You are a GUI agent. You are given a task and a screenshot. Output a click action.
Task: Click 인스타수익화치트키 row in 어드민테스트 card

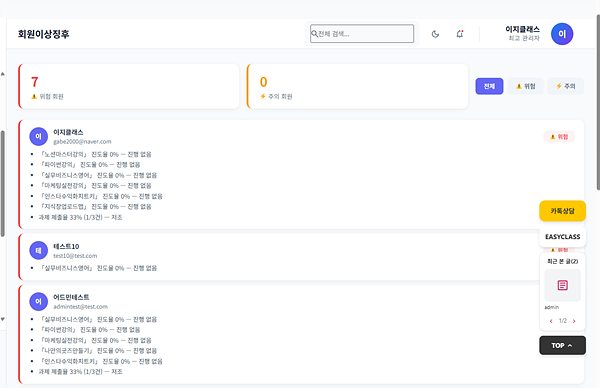101,361
